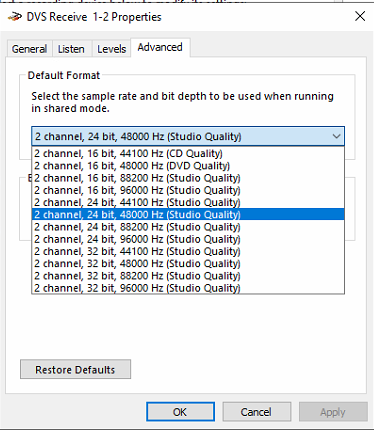Click Cancel to discard changes
The image size is (374, 430).
257,412
